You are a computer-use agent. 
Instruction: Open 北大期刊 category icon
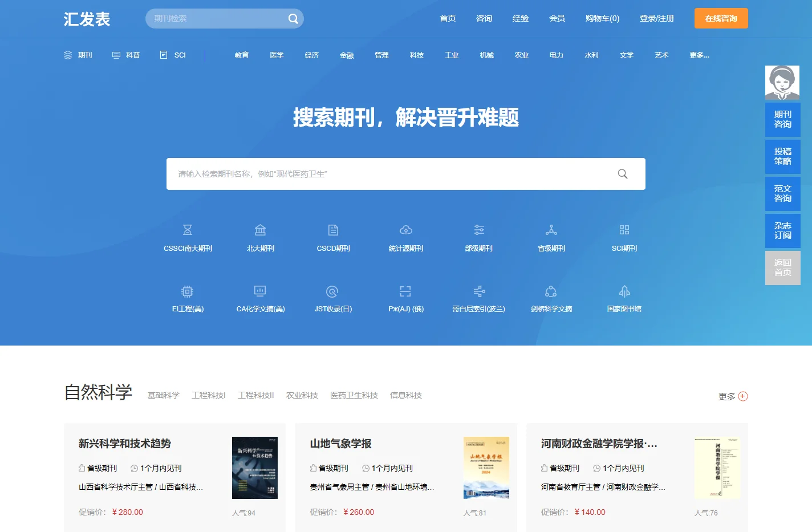click(x=261, y=230)
